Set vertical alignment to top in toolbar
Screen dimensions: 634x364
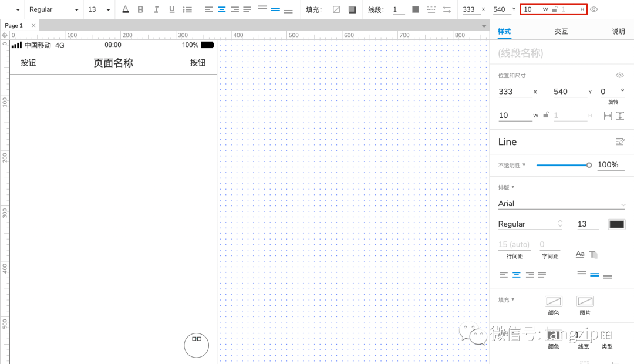pyautogui.click(x=262, y=8)
